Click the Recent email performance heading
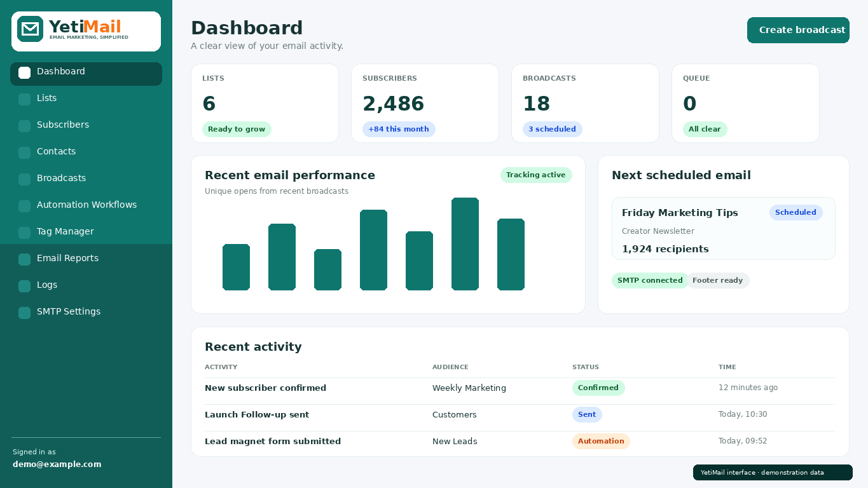This screenshot has width=868, height=488. pos(290,175)
